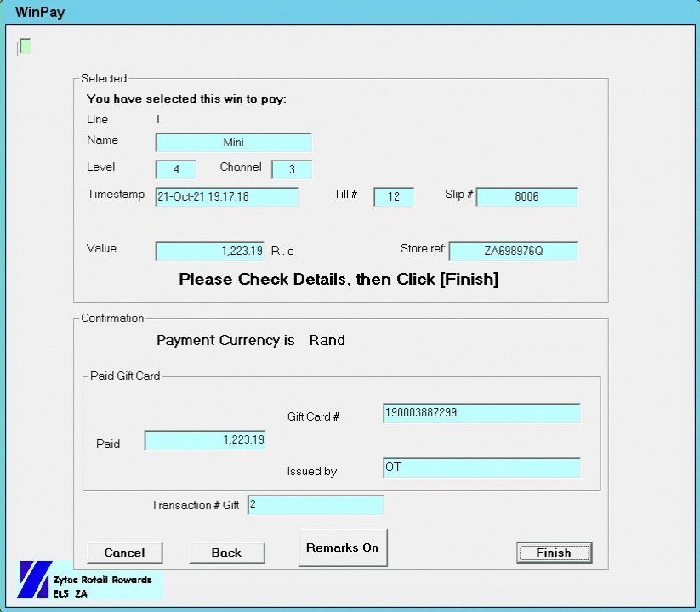Go back using the Back button

226,552
